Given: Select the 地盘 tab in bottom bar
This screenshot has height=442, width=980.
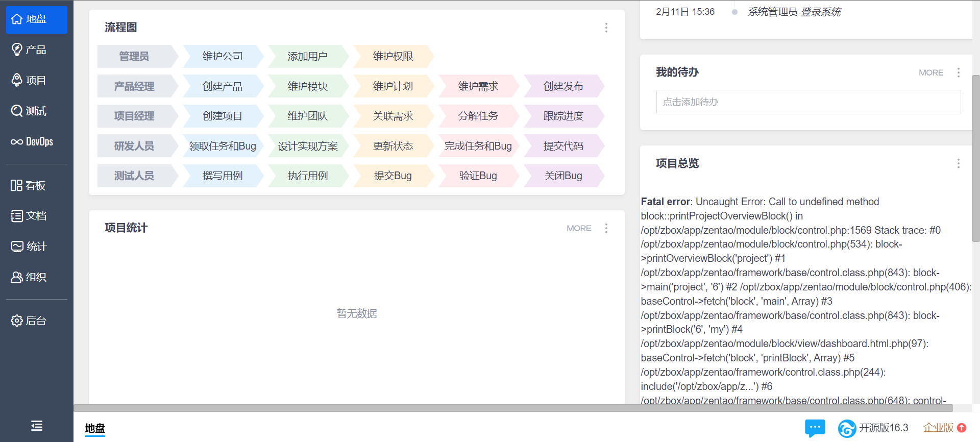Looking at the screenshot, I should [x=95, y=428].
